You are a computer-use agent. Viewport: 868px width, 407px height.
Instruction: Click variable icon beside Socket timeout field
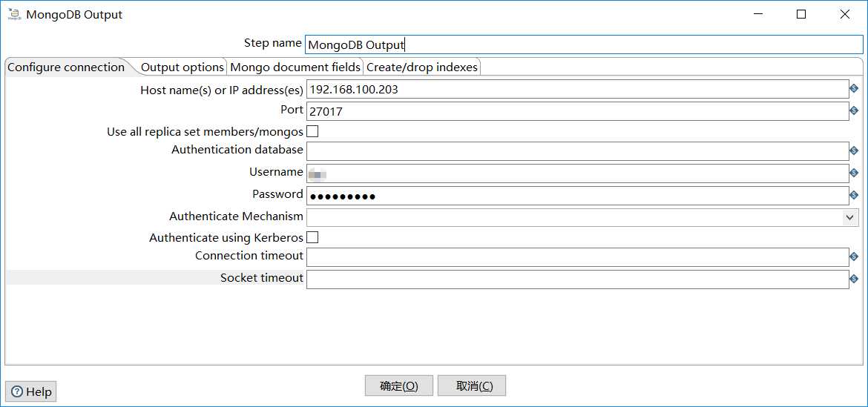(x=854, y=279)
